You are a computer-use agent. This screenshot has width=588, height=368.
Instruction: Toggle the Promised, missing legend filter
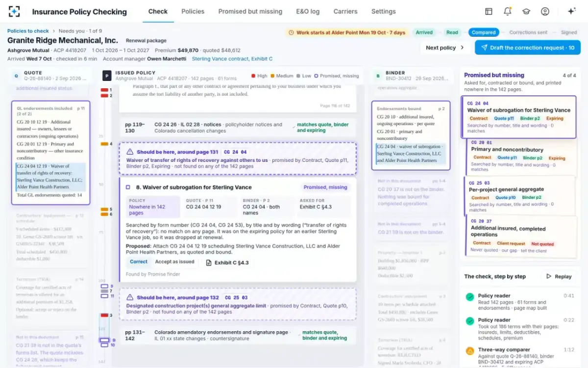point(336,76)
